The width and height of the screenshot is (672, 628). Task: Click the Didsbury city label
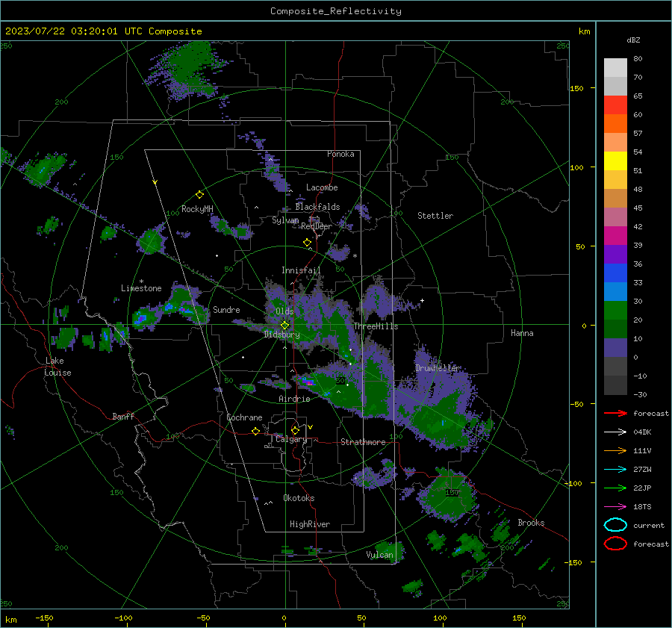click(282, 335)
